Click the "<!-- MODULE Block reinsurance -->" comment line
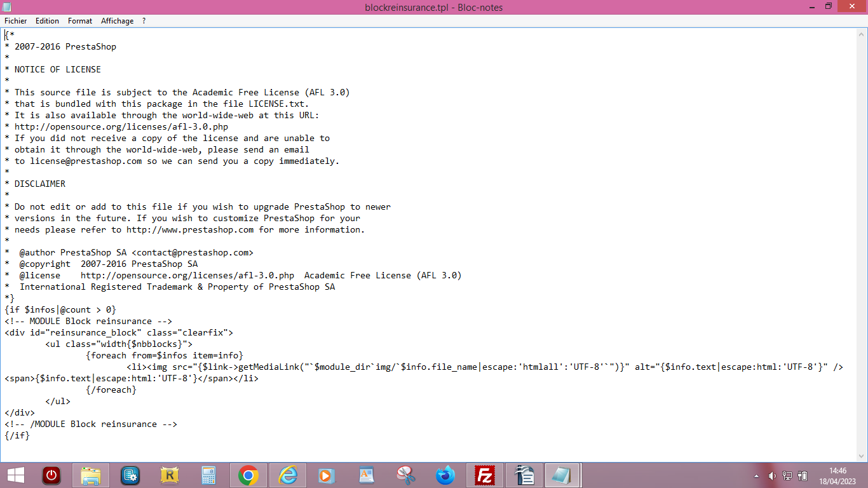868x488 pixels. tap(88, 321)
